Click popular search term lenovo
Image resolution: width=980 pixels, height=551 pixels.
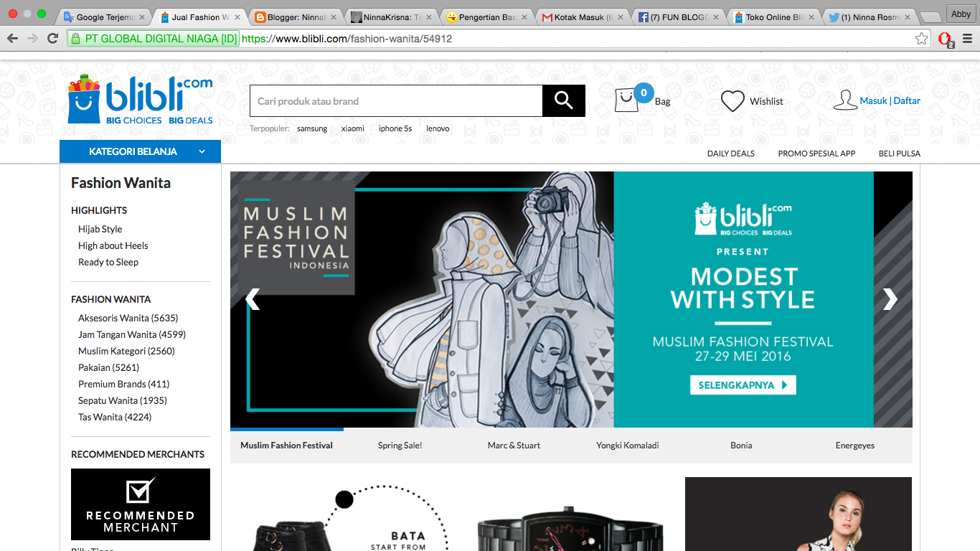(438, 129)
